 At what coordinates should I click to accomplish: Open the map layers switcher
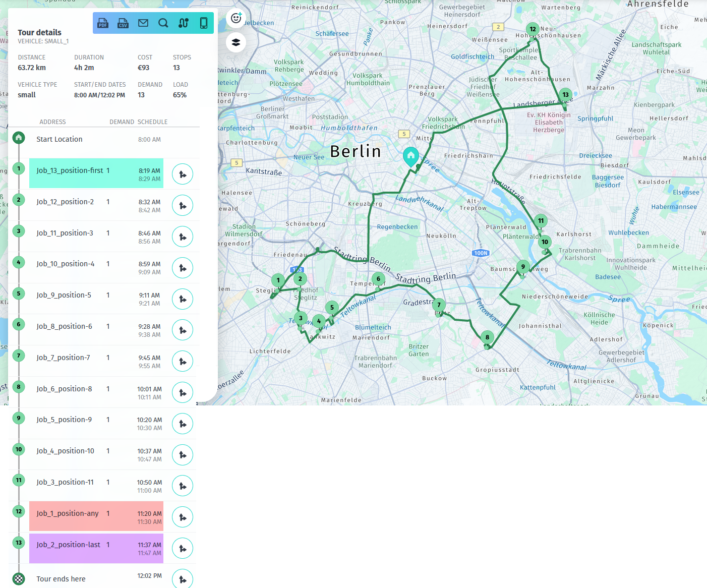click(235, 42)
